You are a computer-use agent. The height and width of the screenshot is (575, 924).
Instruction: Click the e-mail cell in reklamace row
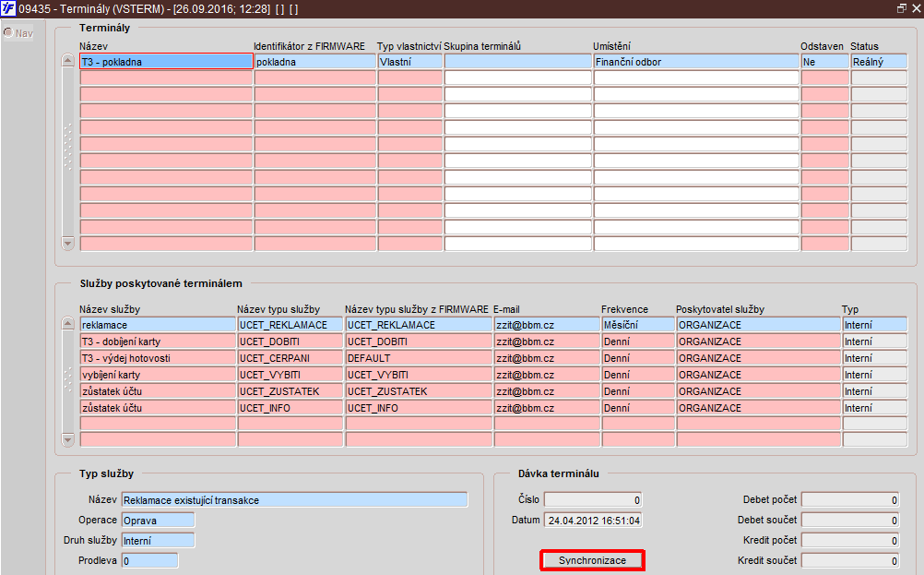click(547, 324)
